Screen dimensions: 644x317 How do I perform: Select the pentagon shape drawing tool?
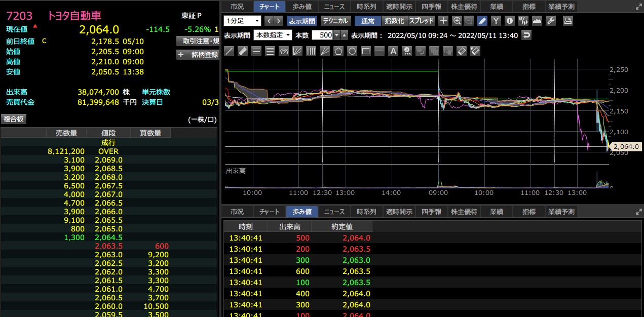tap(338, 51)
